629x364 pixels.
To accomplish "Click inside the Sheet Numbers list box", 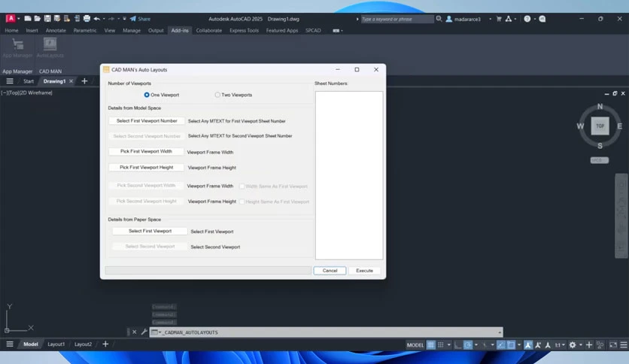I will [x=349, y=175].
